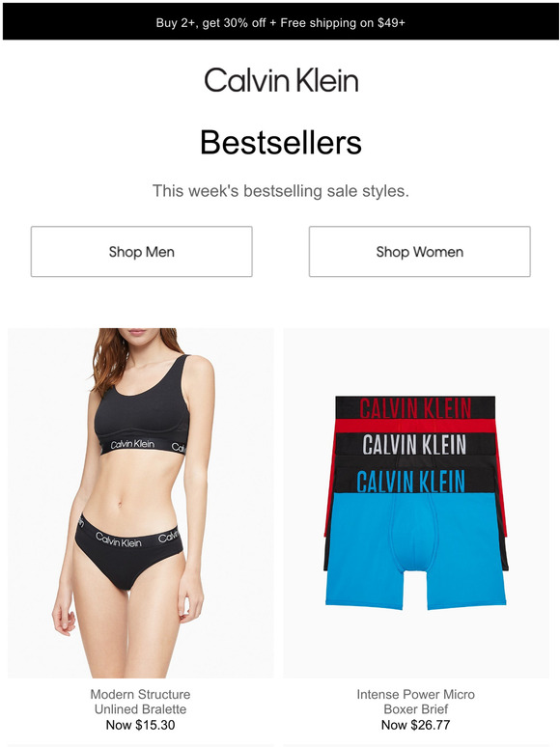Open the Modern Structure Unlined Bralette title
560x747 pixels.
140,702
